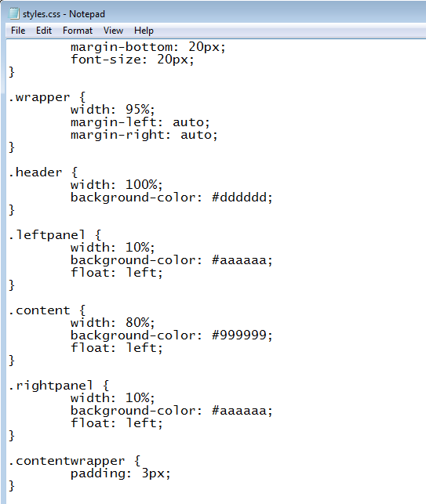
Task: Open the Help menu
Action: 144,31
